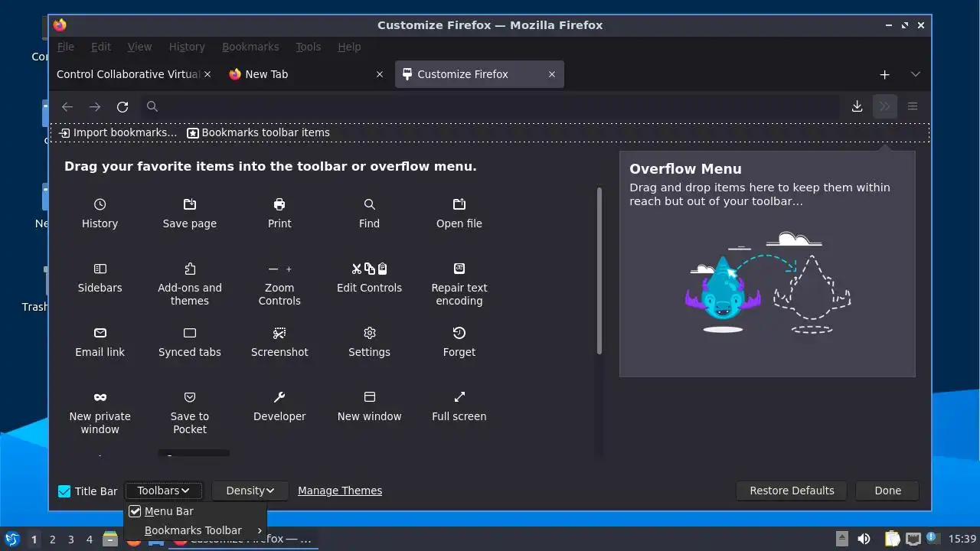Switch to workspace 3 in taskbar

pyautogui.click(x=70, y=539)
